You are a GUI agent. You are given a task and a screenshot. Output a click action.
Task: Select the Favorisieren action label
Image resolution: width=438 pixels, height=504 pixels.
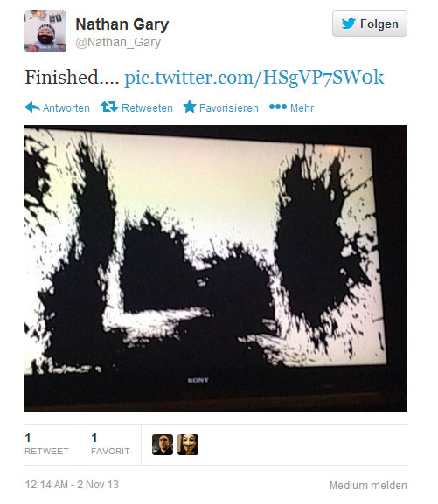pos(229,108)
